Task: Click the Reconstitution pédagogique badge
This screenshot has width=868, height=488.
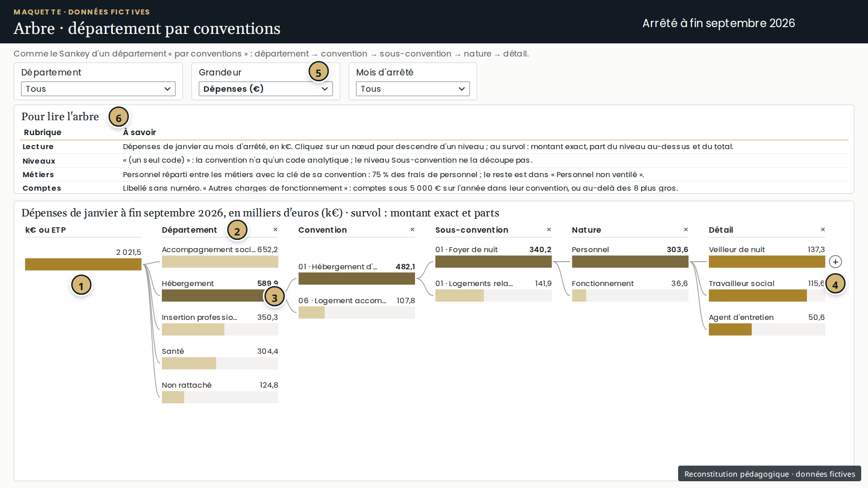Action: pyautogui.click(x=769, y=474)
